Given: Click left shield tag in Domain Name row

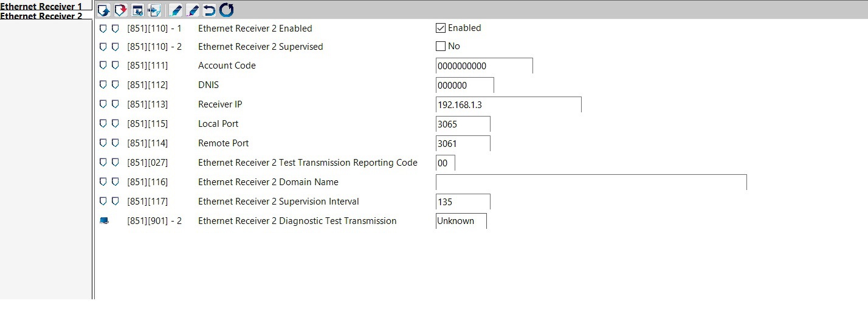Looking at the screenshot, I should point(103,182).
